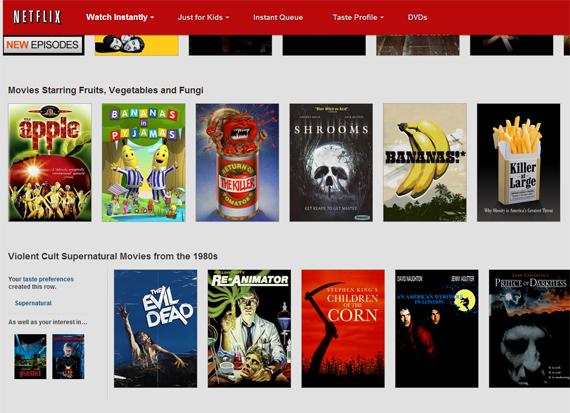Choose An American Werewolf in London
Viewport: 570px width, 413px height.
pos(437,329)
